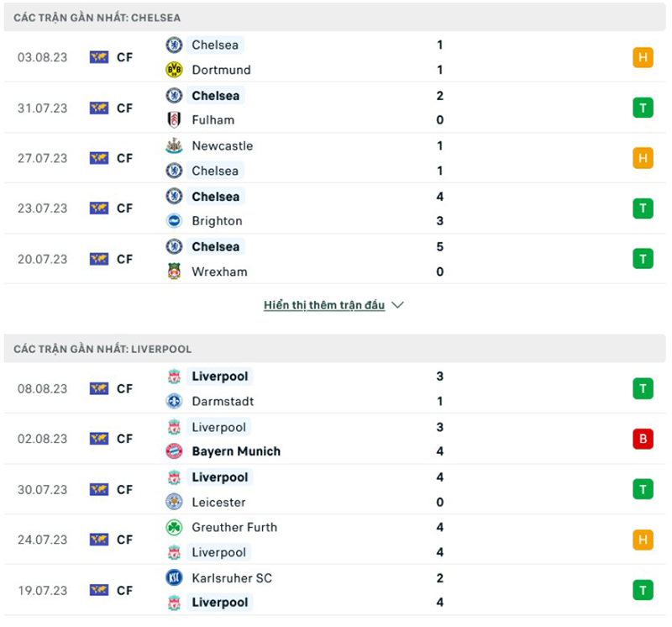
Task: Select the Liverpool versus Leicester match row
Action: click(336, 489)
